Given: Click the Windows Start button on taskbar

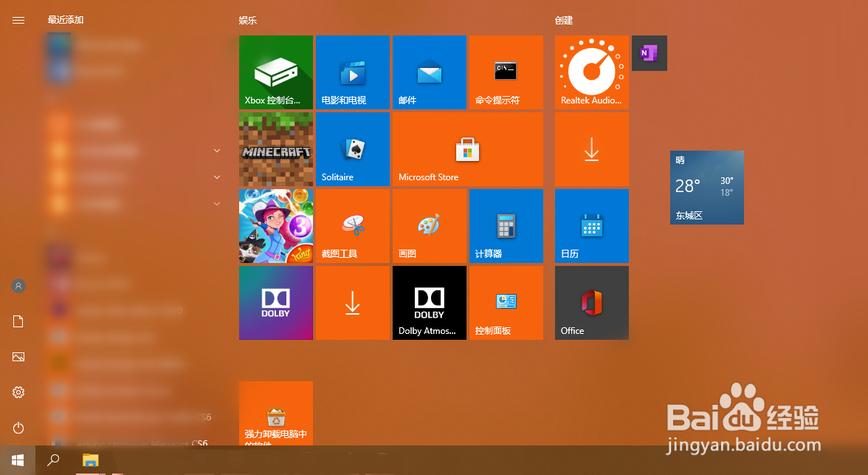Looking at the screenshot, I should [18, 460].
